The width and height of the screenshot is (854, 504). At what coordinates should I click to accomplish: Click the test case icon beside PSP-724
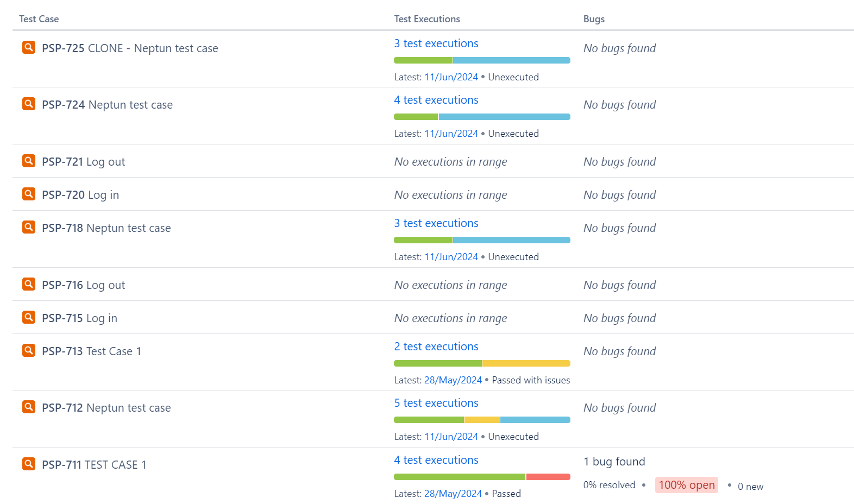click(29, 104)
